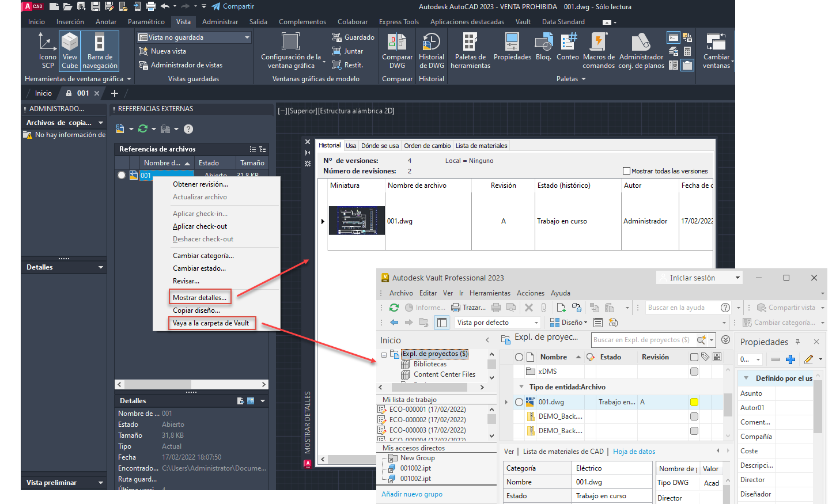Open Paletas de herramientas palette

click(x=470, y=51)
